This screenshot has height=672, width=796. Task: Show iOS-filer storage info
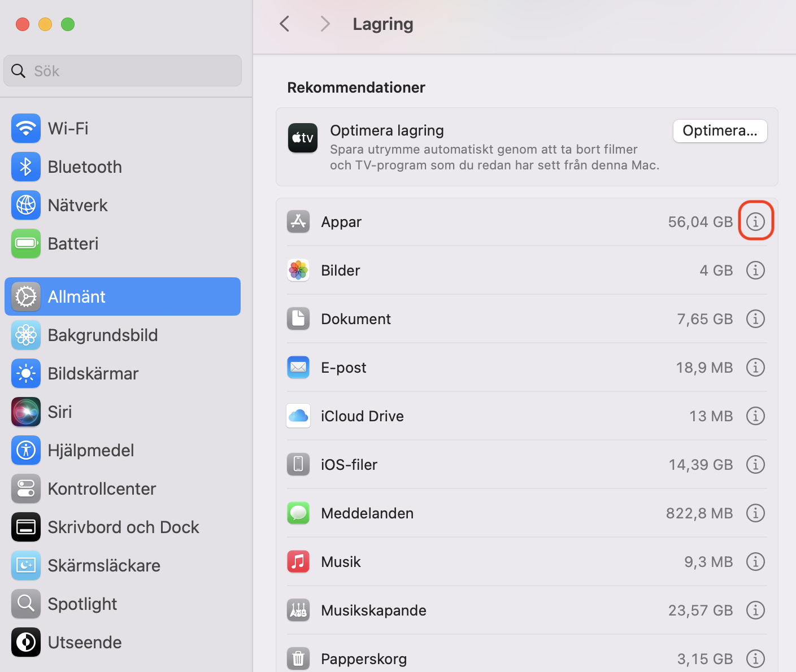point(755,465)
